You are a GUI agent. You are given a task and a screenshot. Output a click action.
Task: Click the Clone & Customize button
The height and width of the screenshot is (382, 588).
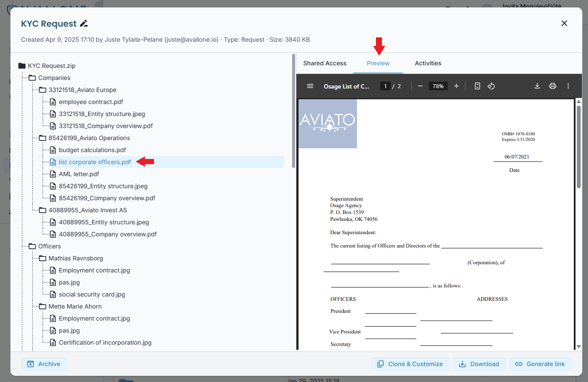(x=410, y=364)
